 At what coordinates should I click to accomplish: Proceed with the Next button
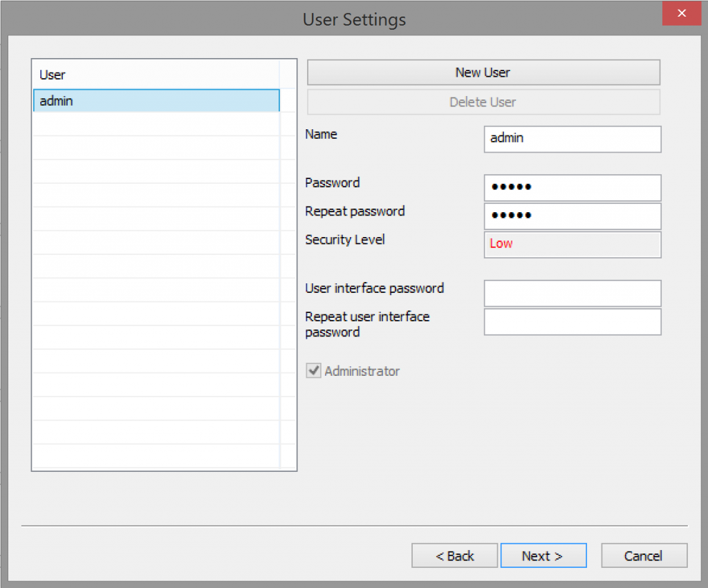click(x=543, y=556)
